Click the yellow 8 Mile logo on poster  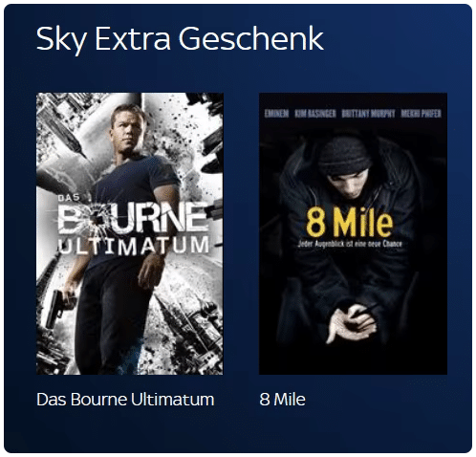pos(350,223)
